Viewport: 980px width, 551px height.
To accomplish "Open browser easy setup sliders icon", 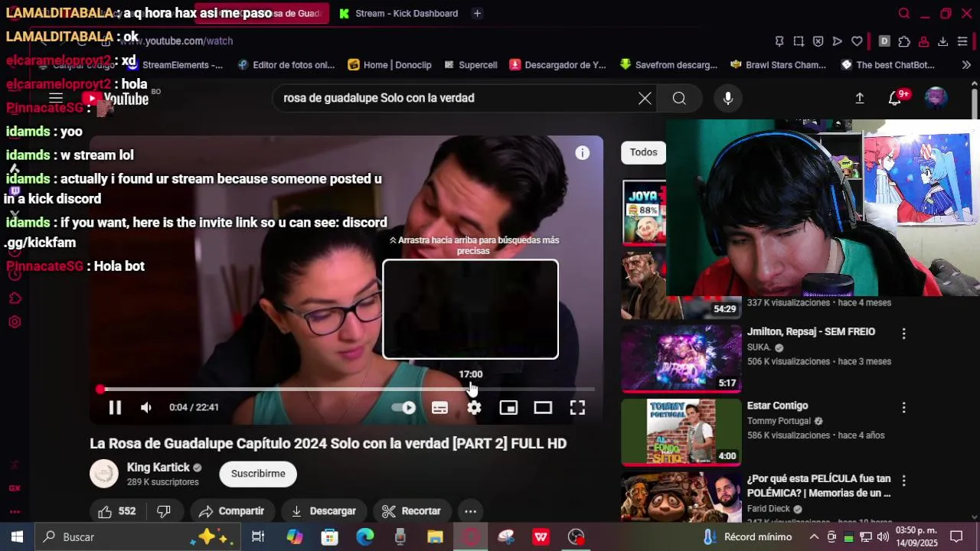I will pyautogui.click(x=962, y=41).
